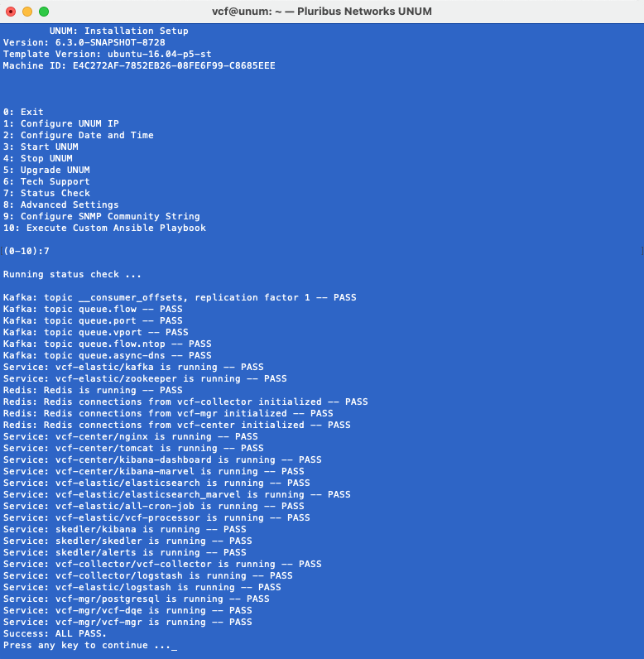Click the 'vcf-elastic/vcf-processor is running' line

[156, 517]
